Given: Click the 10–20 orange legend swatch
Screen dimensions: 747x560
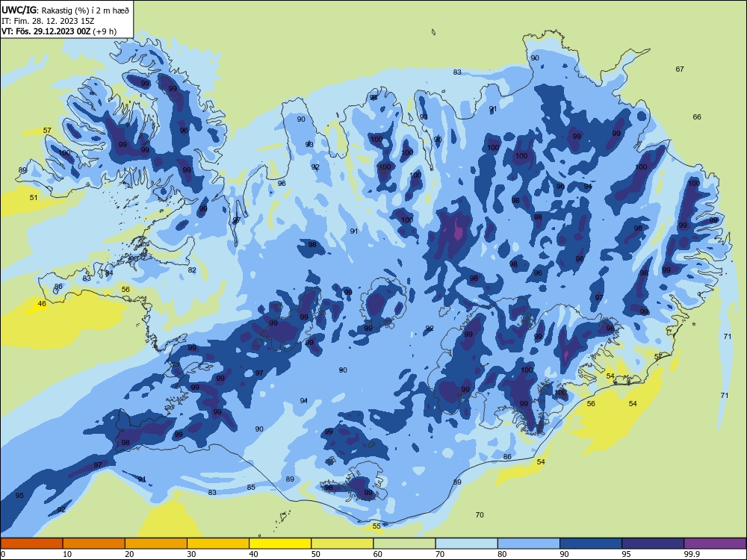Looking at the screenshot, I should click(94, 544).
